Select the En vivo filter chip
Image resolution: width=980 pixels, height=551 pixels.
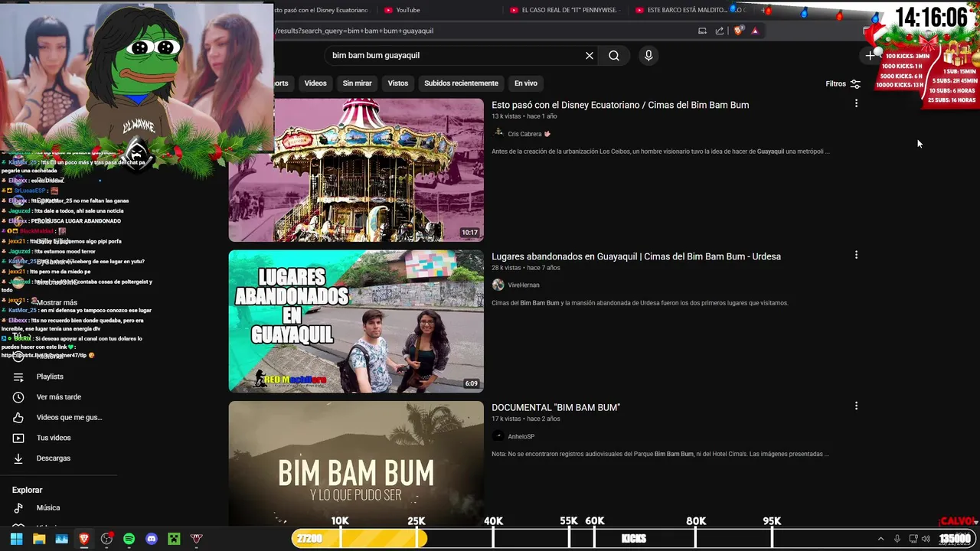525,83
